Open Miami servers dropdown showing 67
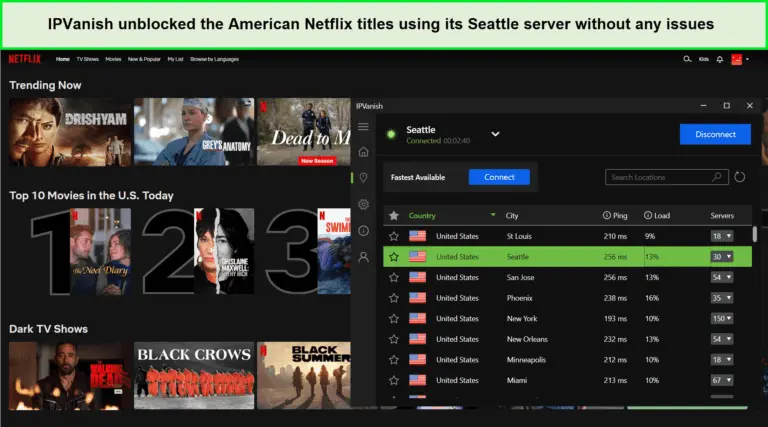 pos(721,380)
